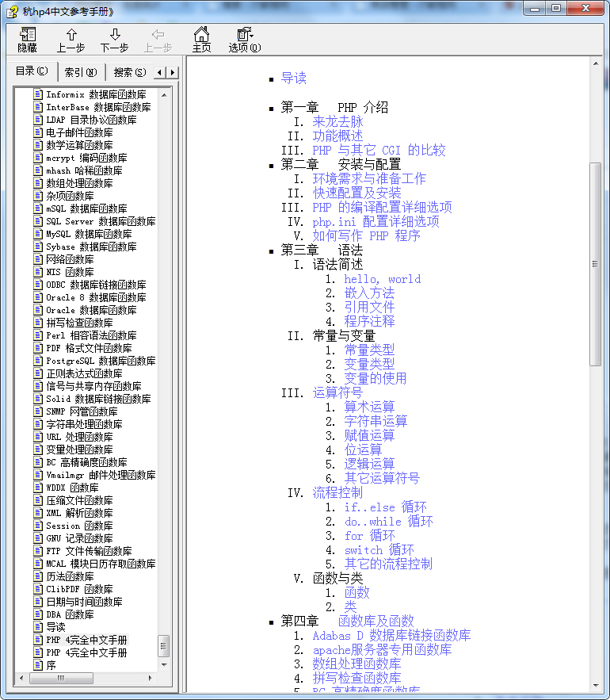This screenshot has width=610, height=700.
Task: Click page icon of FTP 文件传输函数库
Action: click(x=38, y=551)
